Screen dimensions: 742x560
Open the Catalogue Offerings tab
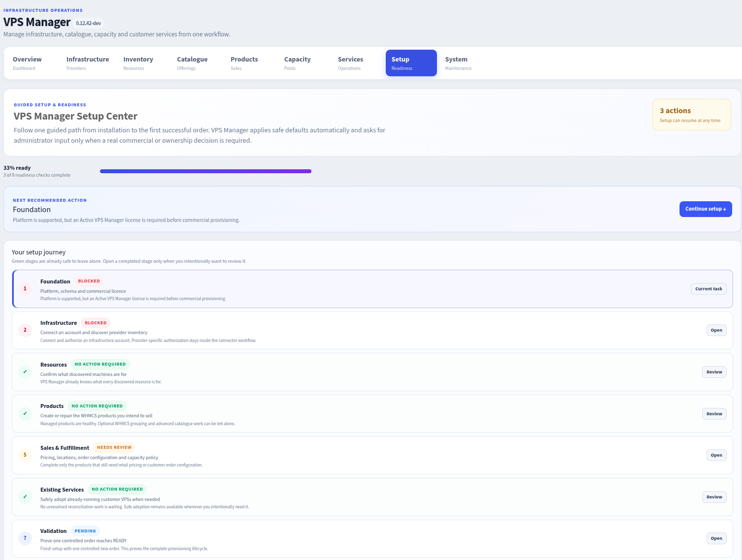tap(196, 63)
